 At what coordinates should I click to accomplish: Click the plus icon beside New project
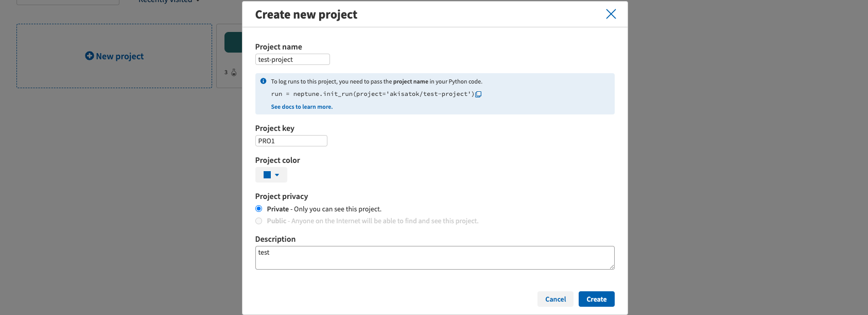point(90,56)
